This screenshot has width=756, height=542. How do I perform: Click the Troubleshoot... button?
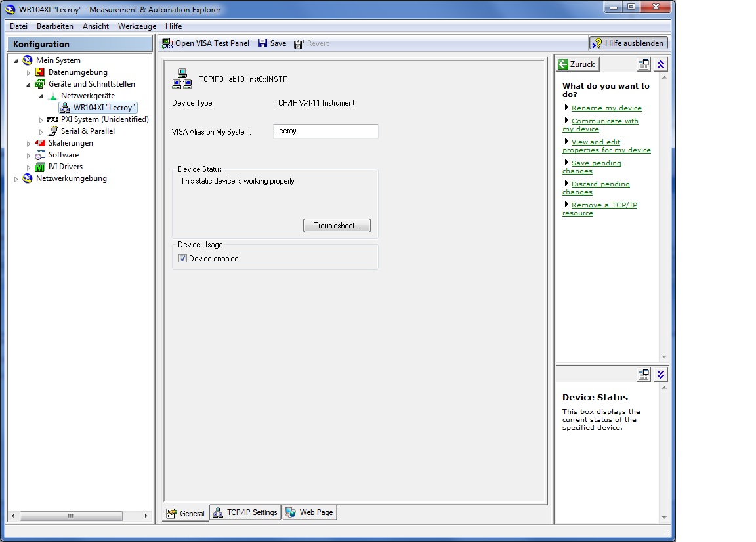pyautogui.click(x=337, y=226)
